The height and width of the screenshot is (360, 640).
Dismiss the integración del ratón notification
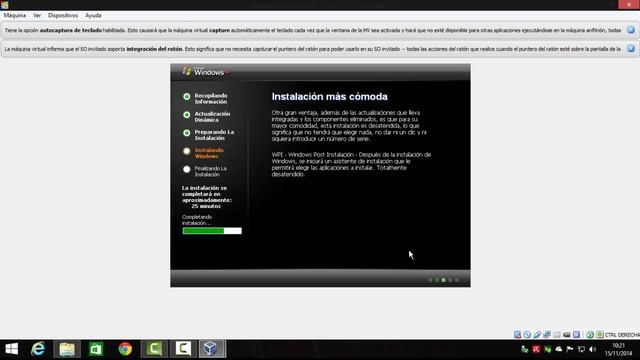point(631,49)
